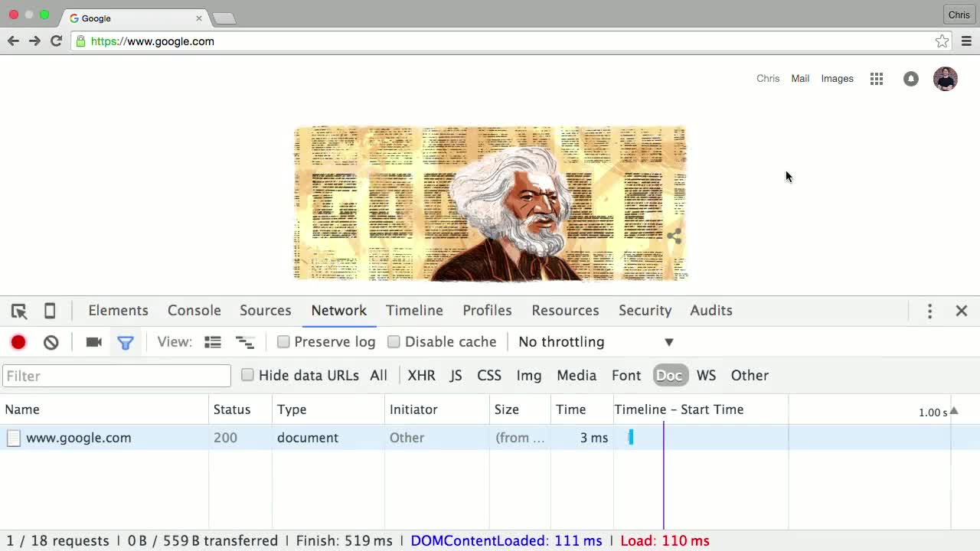The height and width of the screenshot is (551, 980).
Task: Open the Security tab
Action: (x=645, y=311)
